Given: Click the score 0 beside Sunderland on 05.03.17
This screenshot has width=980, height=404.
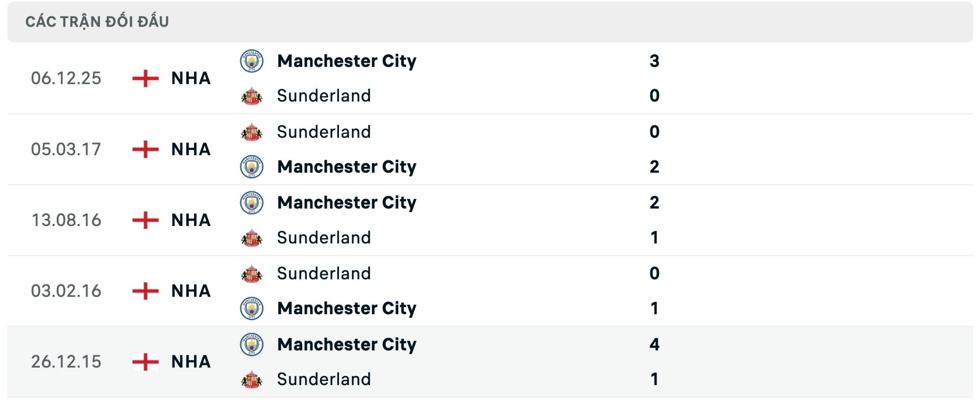Looking at the screenshot, I should coord(654,132).
